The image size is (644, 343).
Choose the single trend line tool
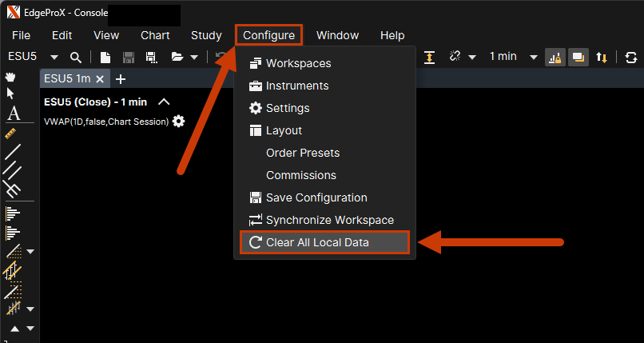[x=12, y=151]
